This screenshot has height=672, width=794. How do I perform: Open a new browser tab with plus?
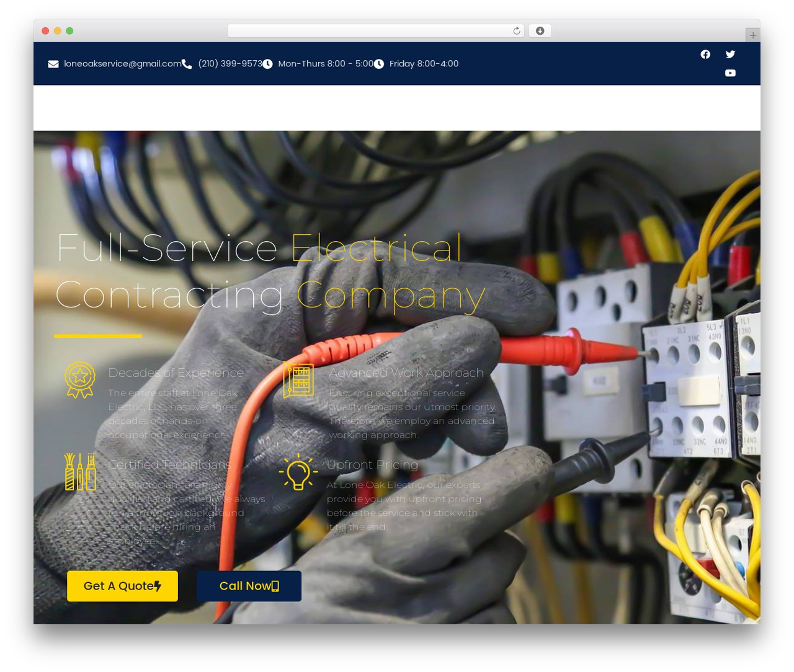[x=752, y=35]
